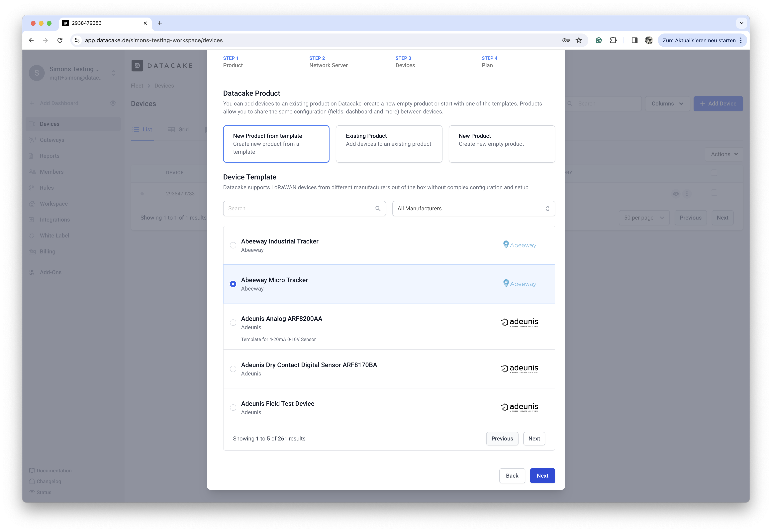Click the browser bookmark star icon

[x=579, y=40]
